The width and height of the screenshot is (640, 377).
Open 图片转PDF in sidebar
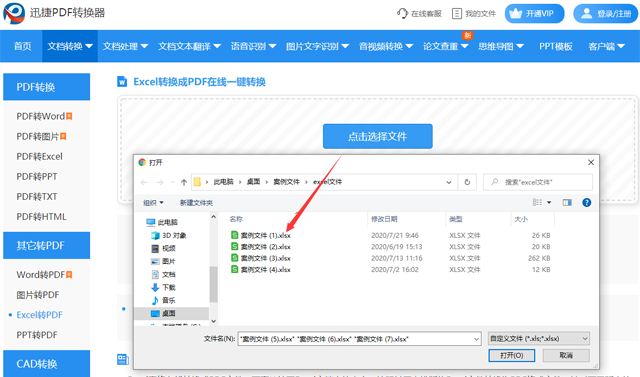click(38, 295)
